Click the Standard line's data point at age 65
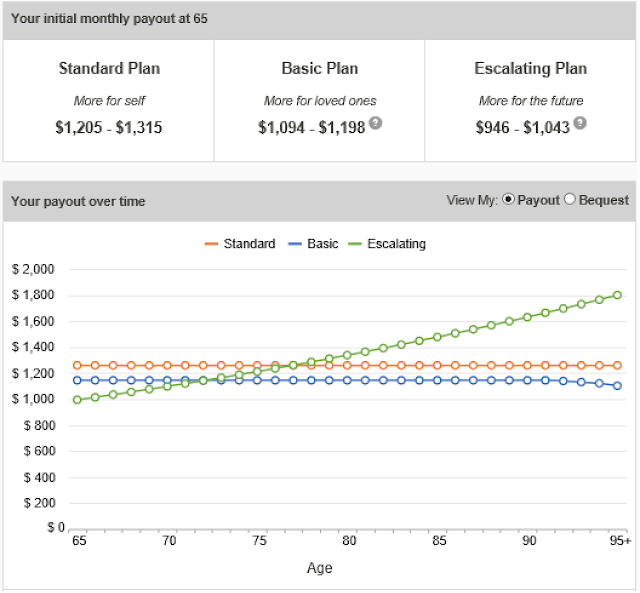640x593 pixels. pyautogui.click(x=77, y=366)
